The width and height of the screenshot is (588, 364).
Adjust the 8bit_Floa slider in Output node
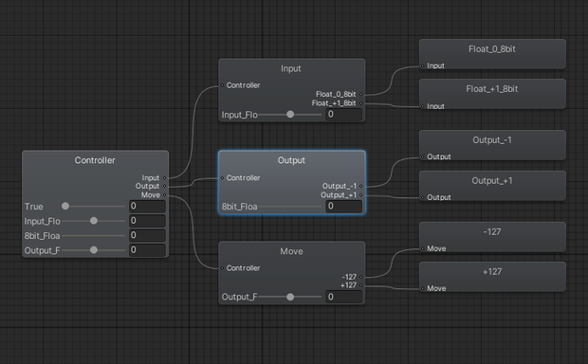coord(290,207)
